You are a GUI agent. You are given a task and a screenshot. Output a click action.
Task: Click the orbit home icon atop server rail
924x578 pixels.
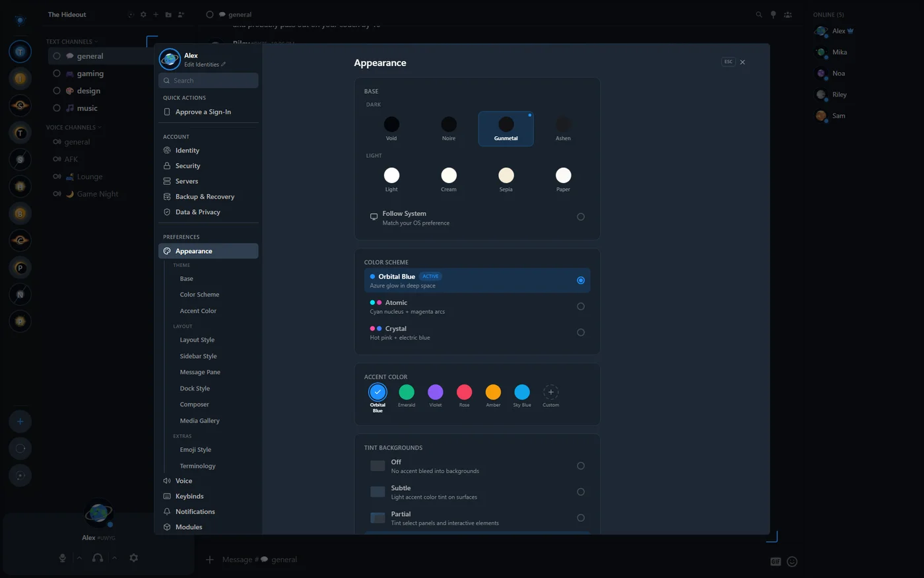pos(20,20)
